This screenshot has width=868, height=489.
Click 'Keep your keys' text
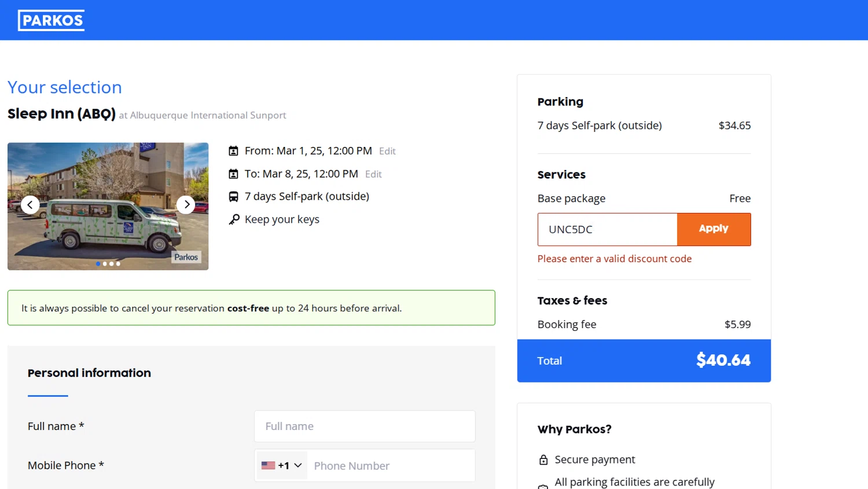[x=282, y=219]
